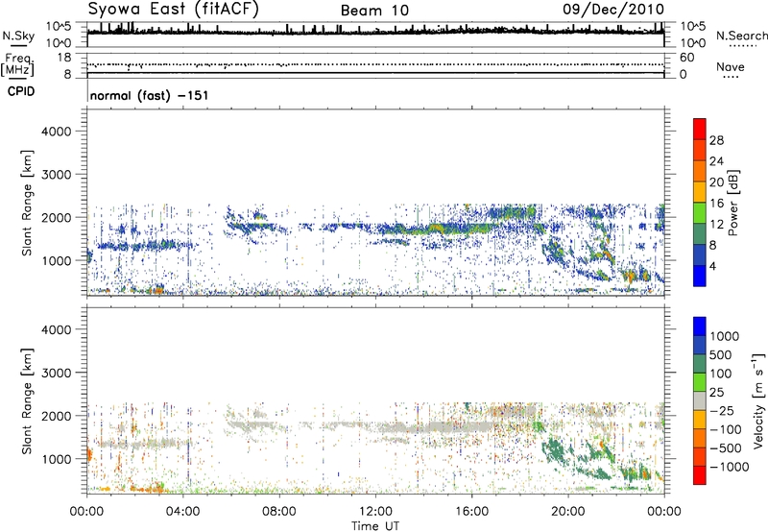Click the 'Slant Range [km]' label of the power panel
768x532 pixels.
coord(27,203)
